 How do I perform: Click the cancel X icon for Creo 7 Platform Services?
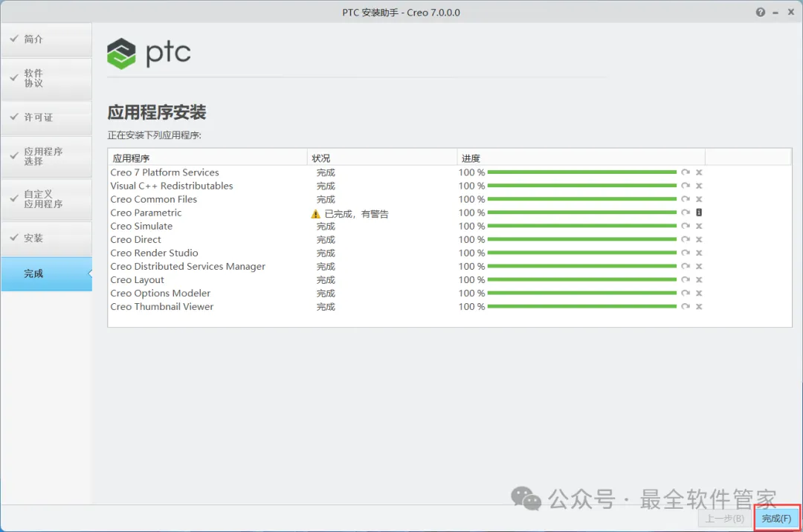(x=699, y=172)
